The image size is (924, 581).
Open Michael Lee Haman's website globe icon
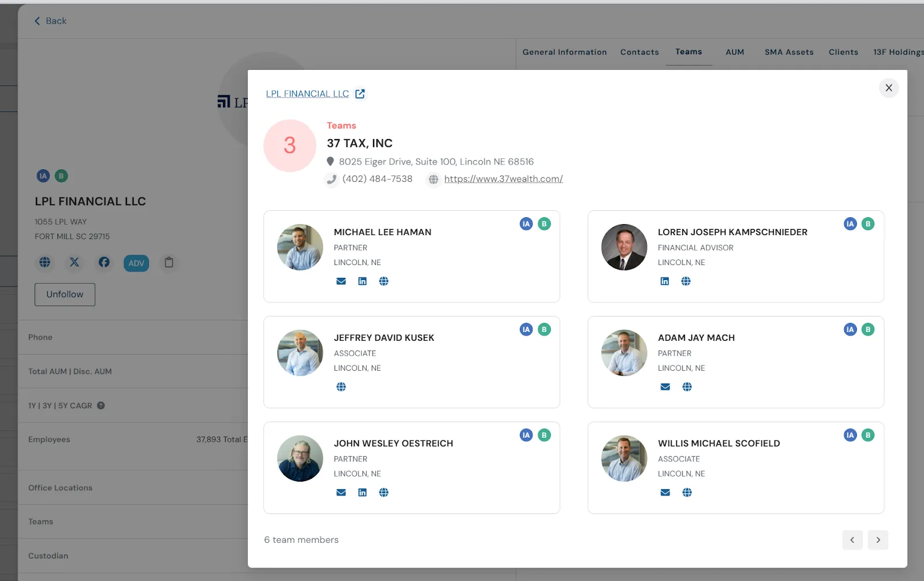pos(384,281)
